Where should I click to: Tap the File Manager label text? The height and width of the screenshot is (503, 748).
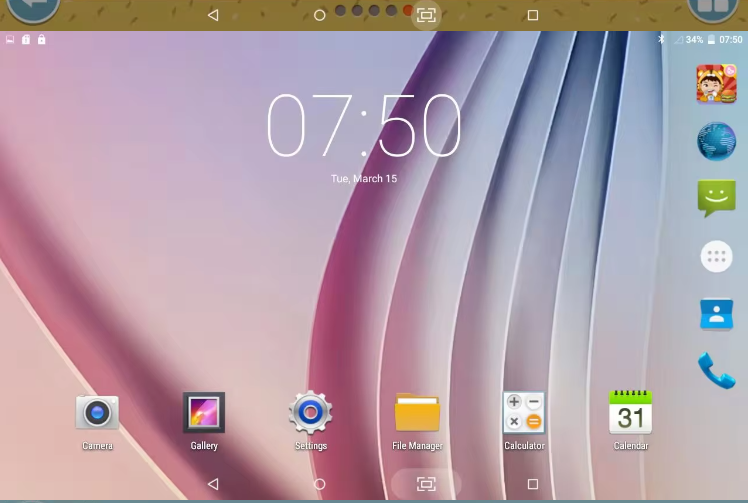(x=417, y=446)
